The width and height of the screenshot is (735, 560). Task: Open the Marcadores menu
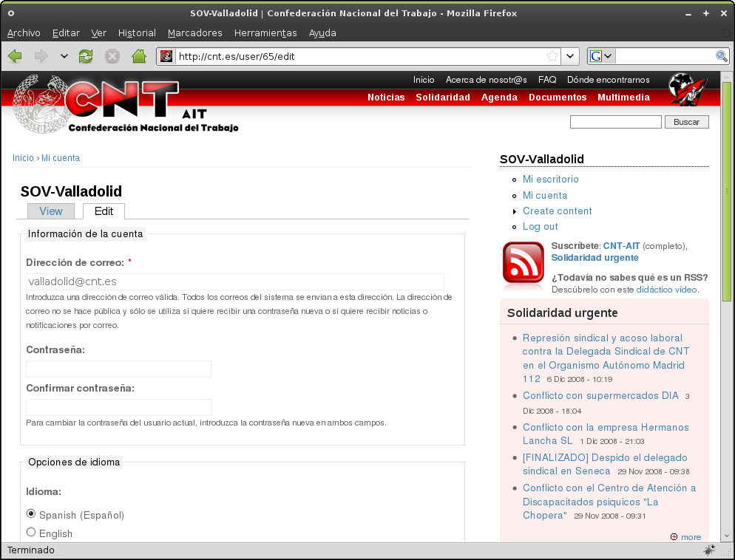tap(195, 33)
